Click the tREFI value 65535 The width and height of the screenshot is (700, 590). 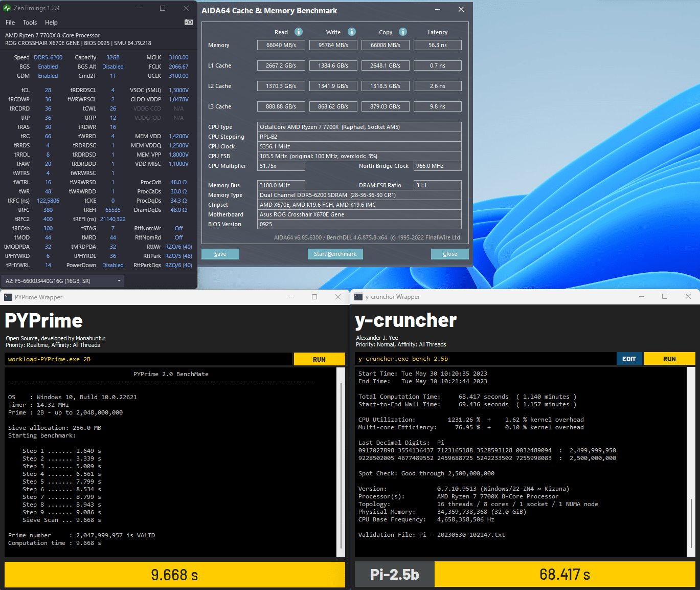(x=113, y=210)
